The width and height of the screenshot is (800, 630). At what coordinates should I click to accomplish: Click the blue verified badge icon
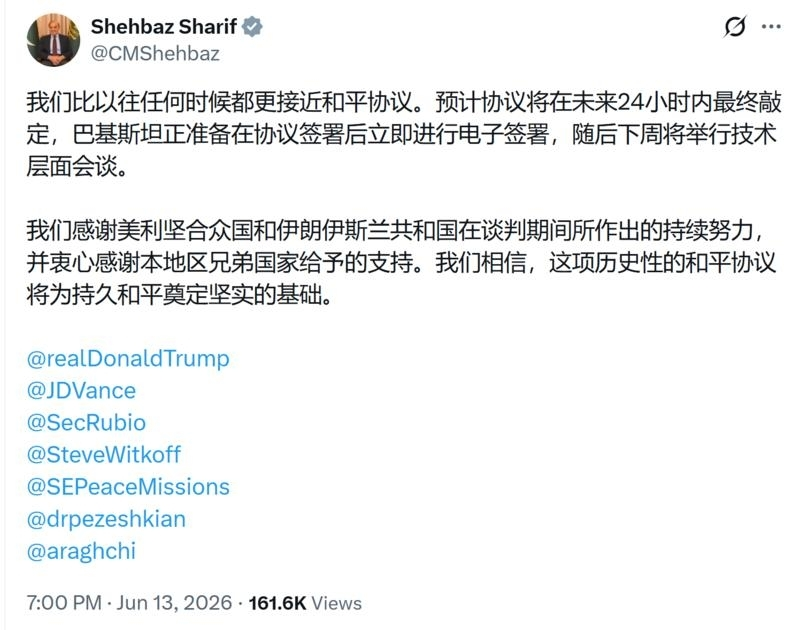[x=252, y=26]
